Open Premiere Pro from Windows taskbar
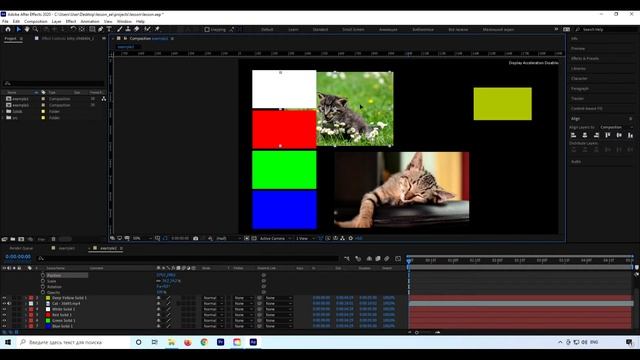Screen dimensions: 640x360 pyautogui.click(x=220, y=342)
